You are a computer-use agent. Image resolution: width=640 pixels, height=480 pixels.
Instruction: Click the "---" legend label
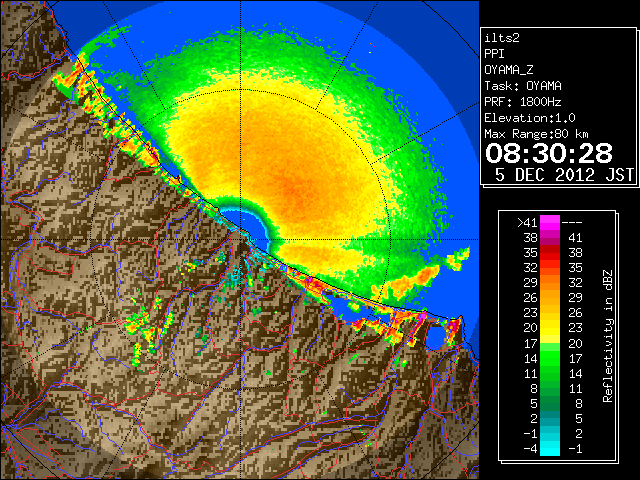click(x=572, y=222)
